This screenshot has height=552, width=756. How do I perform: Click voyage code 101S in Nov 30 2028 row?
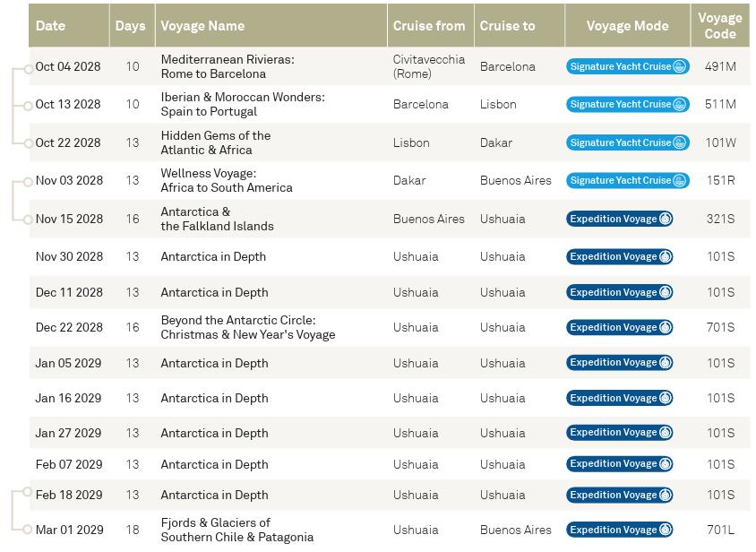[721, 256]
